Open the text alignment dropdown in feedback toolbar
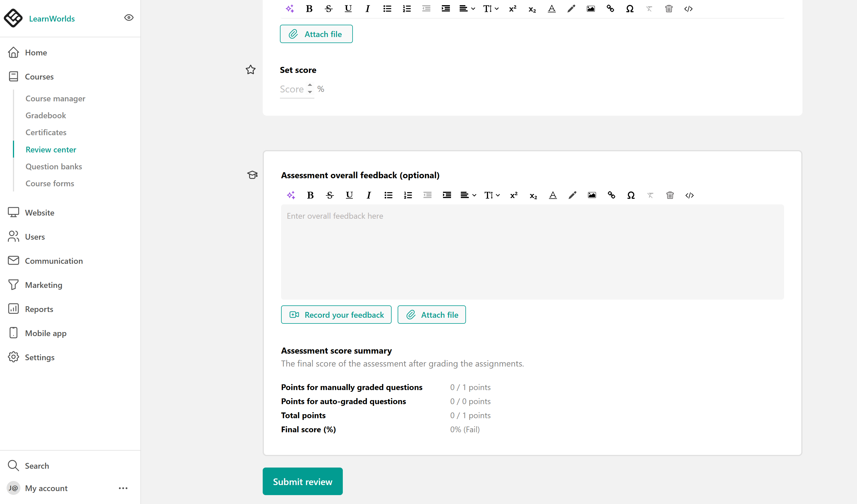The image size is (857, 504). [468, 195]
